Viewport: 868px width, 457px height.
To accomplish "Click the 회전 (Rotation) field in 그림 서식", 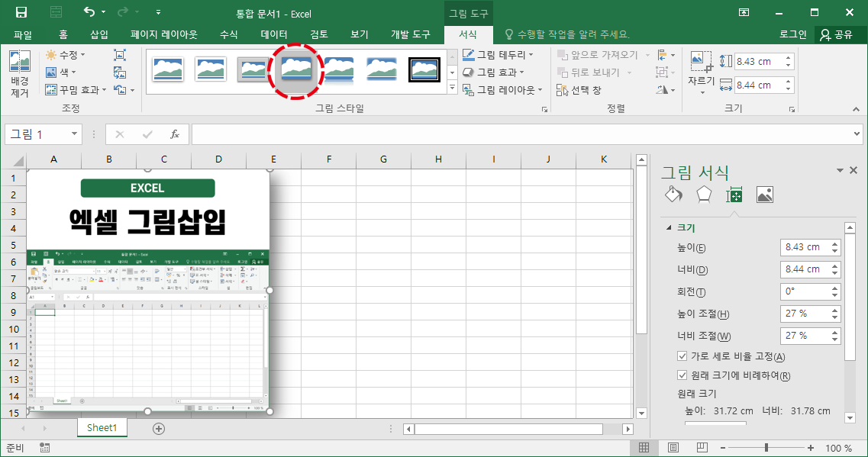I will pos(811,291).
